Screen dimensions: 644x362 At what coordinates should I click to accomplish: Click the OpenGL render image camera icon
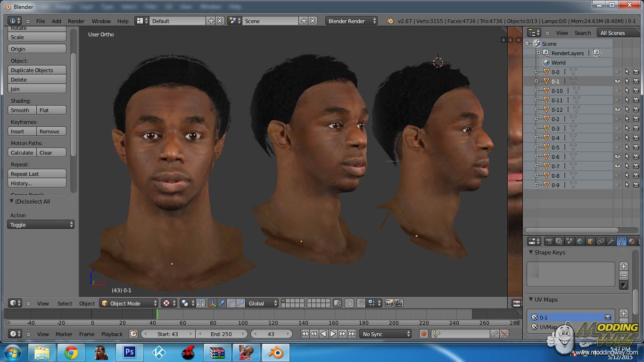coord(389,304)
